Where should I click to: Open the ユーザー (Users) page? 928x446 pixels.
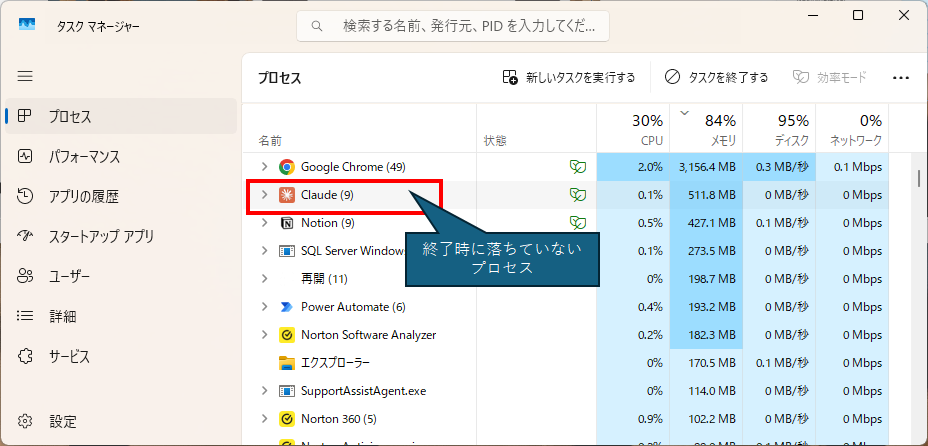coord(121,277)
